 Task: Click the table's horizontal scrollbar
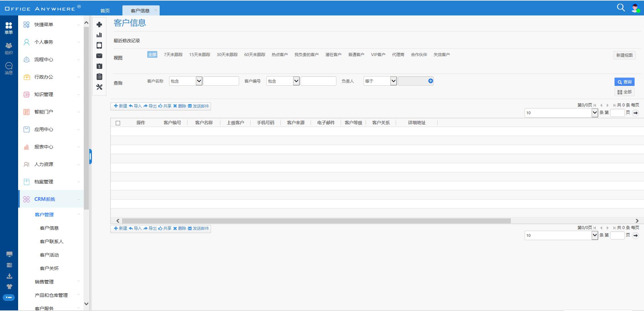point(316,221)
